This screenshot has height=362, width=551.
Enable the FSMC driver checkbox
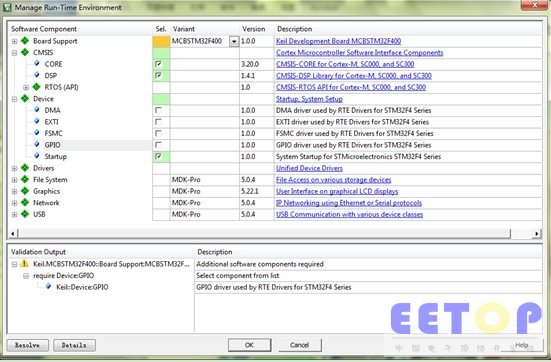click(158, 133)
